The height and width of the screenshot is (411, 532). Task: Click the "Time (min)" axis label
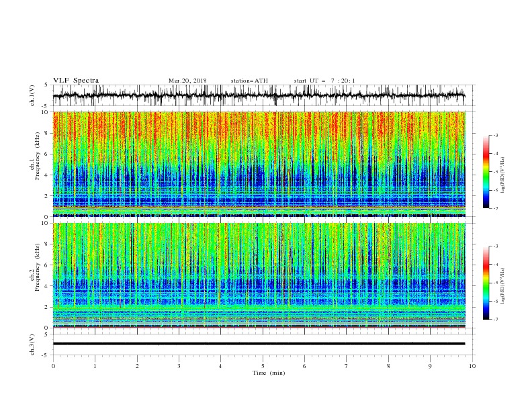(x=269, y=373)
